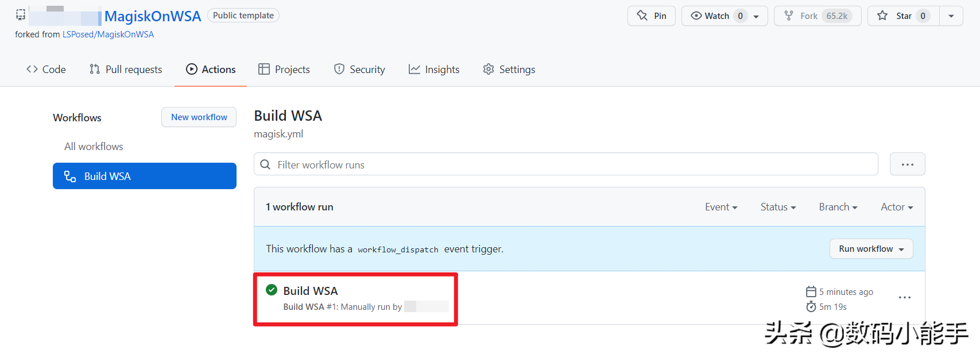Image resolution: width=980 pixels, height=357 pixels.
Task: Expand the Status filter dropdown
Action: 778,207
